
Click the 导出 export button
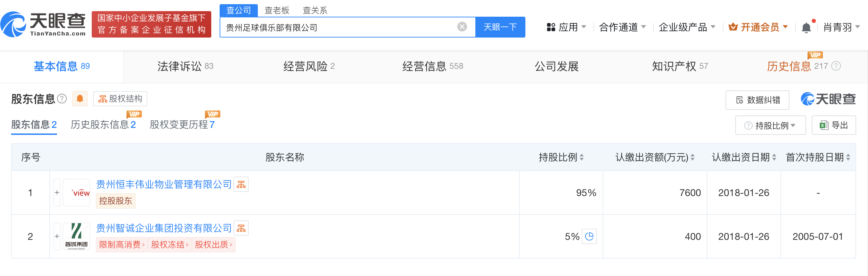(x=834, y=125)
